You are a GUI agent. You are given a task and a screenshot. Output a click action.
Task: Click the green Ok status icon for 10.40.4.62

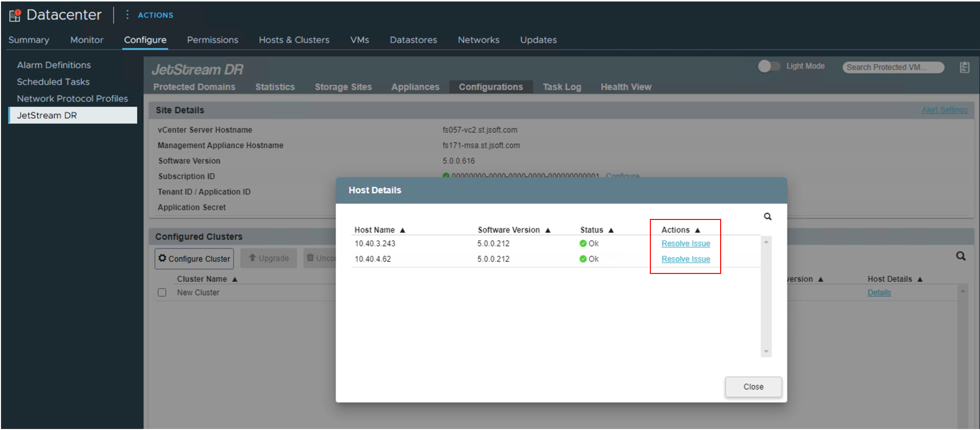583,259
